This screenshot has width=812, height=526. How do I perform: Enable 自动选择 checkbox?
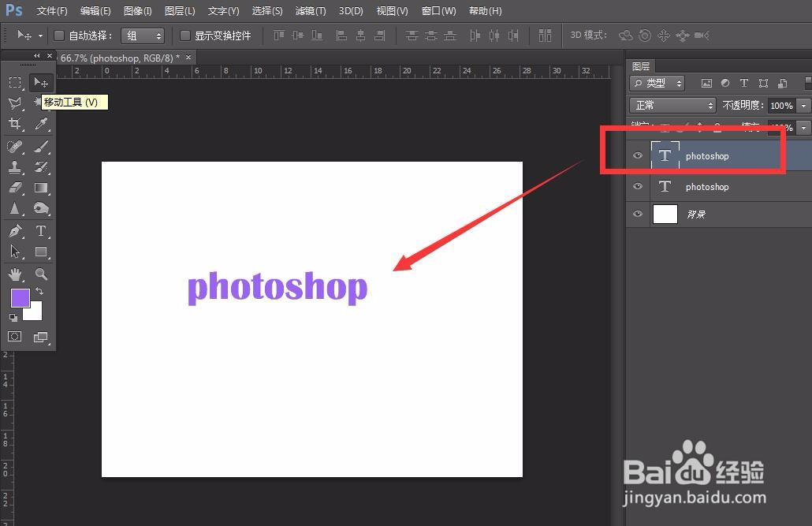59,35
